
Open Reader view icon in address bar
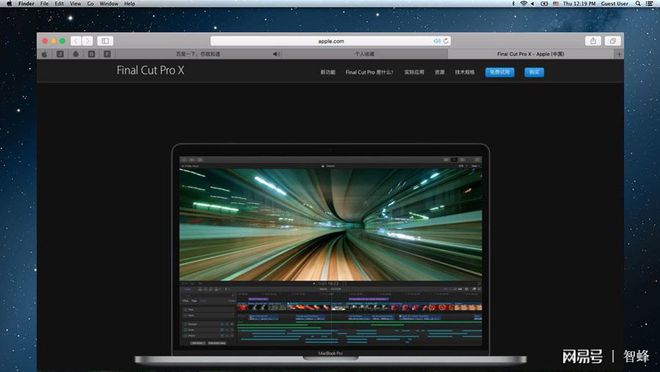pyautogui.click(x=437, y=41)
